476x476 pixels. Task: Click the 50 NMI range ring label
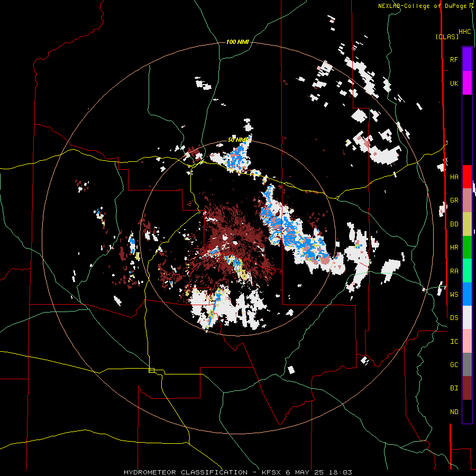pos(238,140)
